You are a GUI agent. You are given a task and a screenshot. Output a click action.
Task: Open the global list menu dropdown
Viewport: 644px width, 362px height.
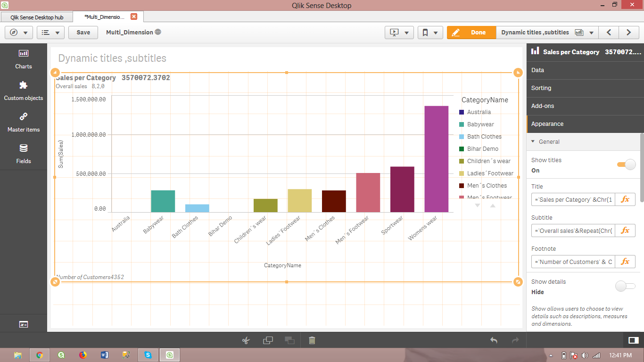pyautogui.click(x=50, y=33)
